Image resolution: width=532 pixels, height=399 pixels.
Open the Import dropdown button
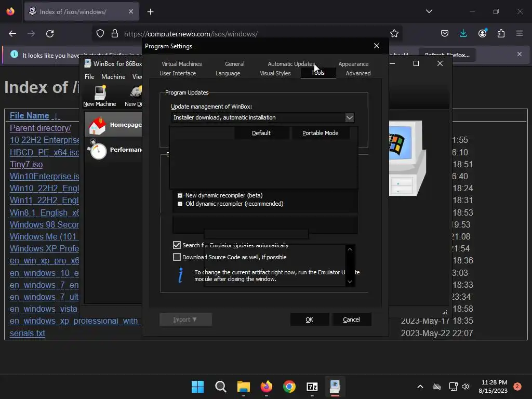(x=185, y=320)
